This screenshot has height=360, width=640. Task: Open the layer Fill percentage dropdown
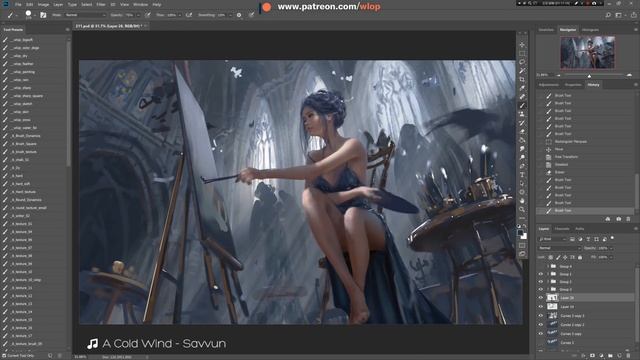coord(611,258)
